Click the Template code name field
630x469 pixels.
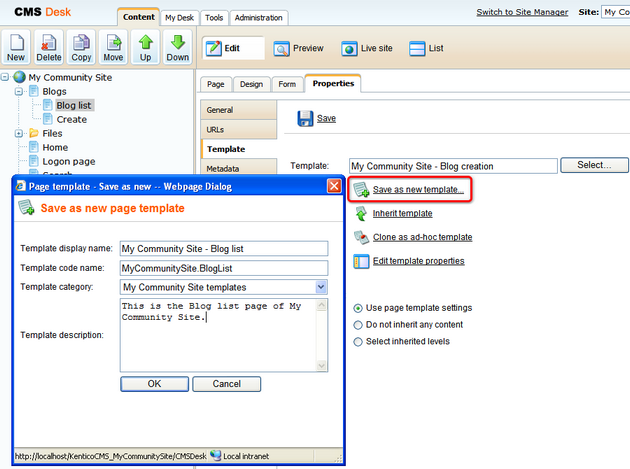(x=224, y=268)
